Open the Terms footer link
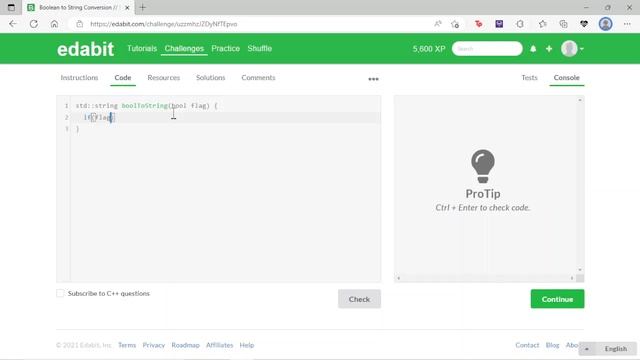The width and height of the screenshot is (640, 360). [127, 345]
